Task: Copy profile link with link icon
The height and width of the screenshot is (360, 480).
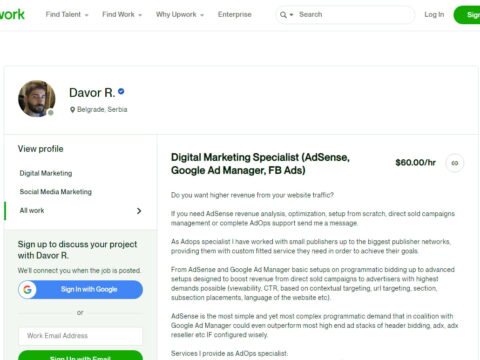Action: [x=455, y=163]
